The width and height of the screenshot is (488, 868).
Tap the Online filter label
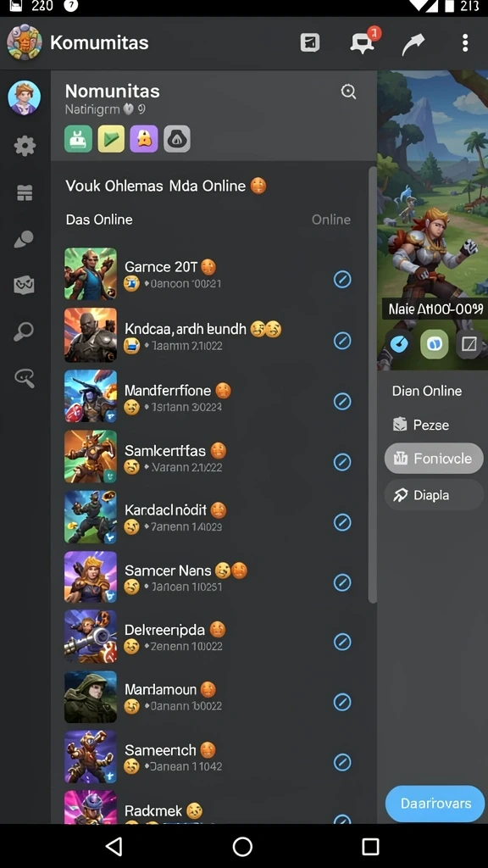click(331, 220)
